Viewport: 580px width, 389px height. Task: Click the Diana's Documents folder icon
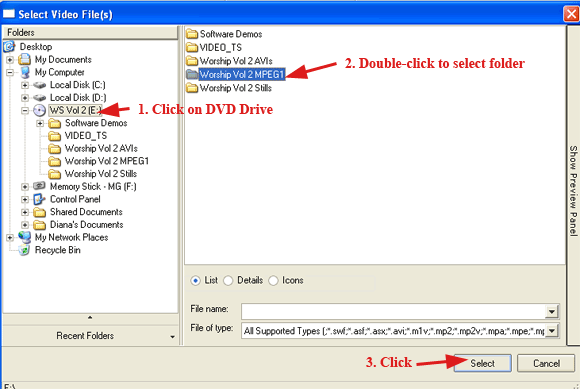(39, 224)
